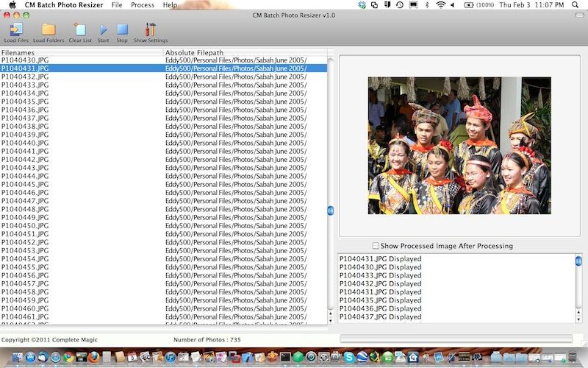Click the log panel scrollbar thumb
This screenshot has width=588, height=368.
click(x=578, y=261)
